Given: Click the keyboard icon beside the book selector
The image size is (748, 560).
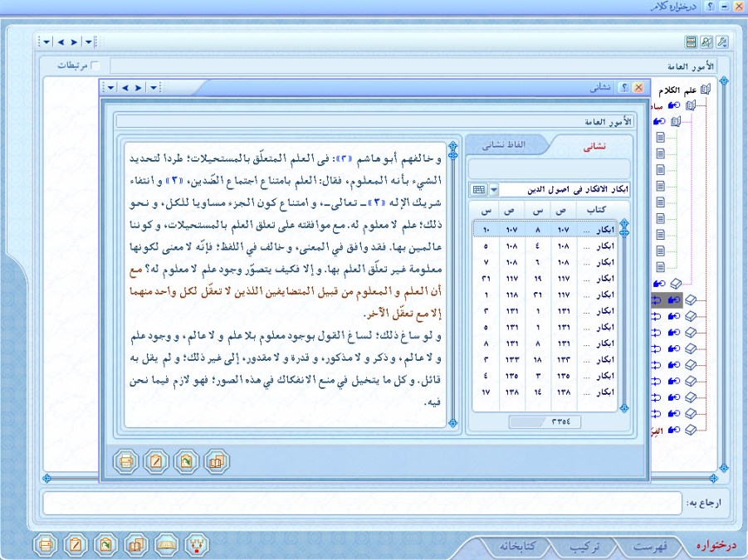Looking at the screenshot, I should coord(477,190).
